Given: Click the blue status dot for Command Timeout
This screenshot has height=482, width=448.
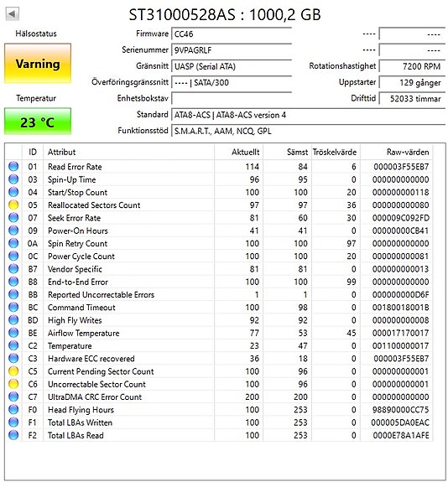Looking at the screenshot, I should [x=13, y=307].
